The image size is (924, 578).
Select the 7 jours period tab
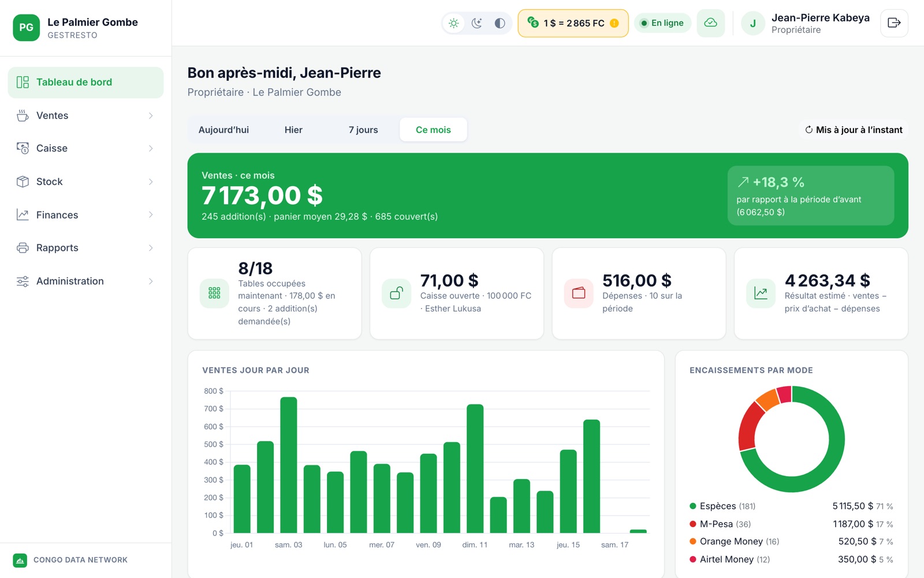(363, 130)
